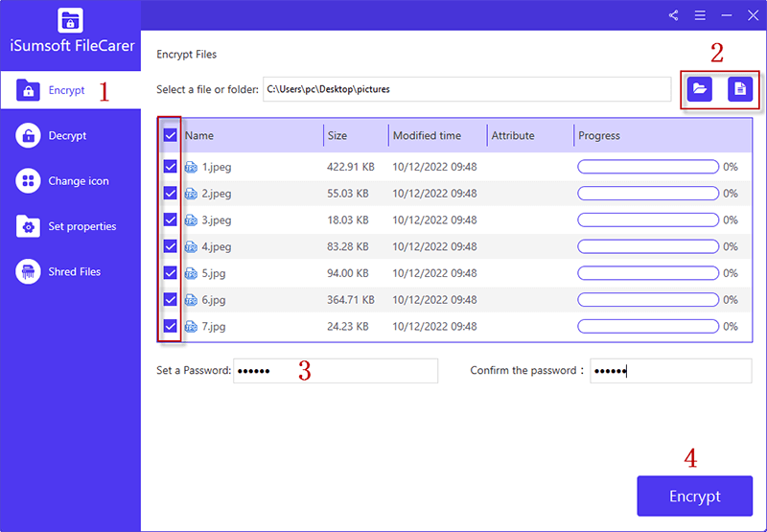Select the 3.jpeg file name

[x=217, y=220]
